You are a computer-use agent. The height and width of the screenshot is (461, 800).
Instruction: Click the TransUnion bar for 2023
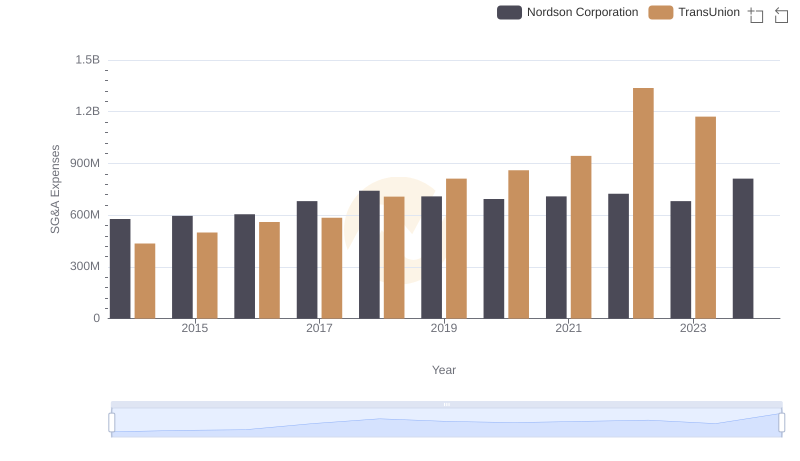pyautogui.click(x=705, y=217)
